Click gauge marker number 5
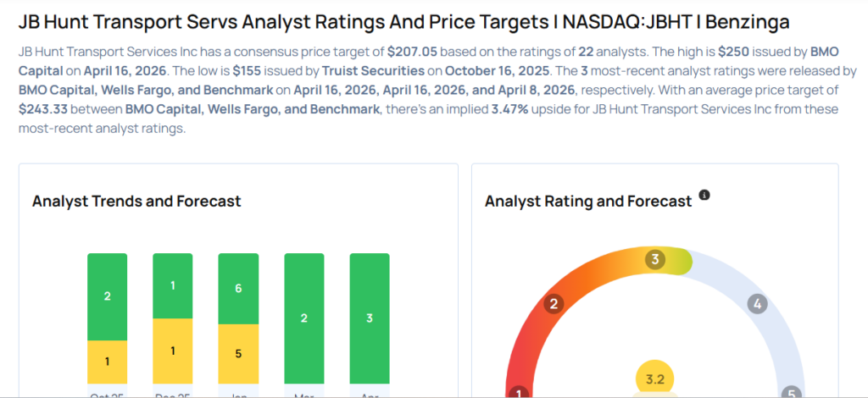 point(791,393)
